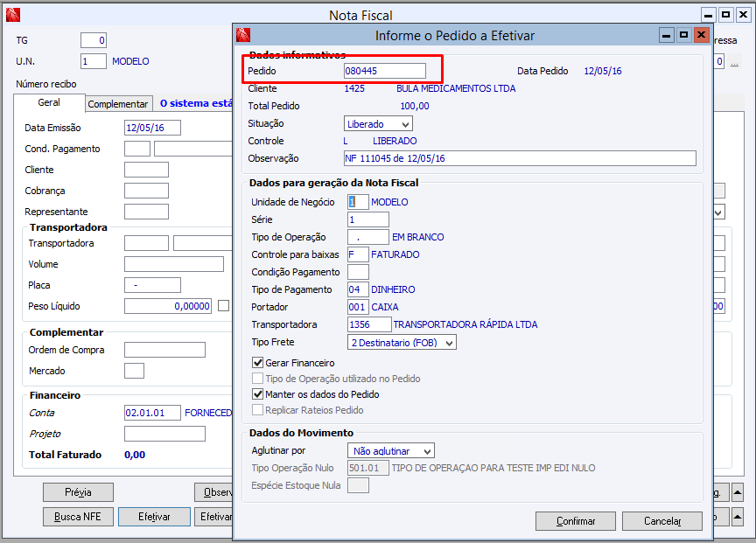Viewport: 756px width, 543px height.
Task: Click the Peso Líquido value field
Action: [x=168, y=306]
